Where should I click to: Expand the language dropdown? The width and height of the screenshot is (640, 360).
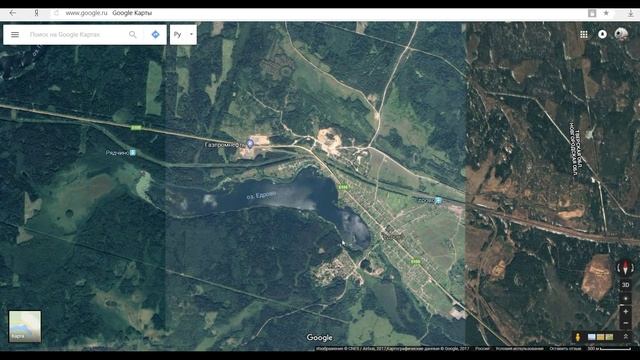(x=183, y=35)
